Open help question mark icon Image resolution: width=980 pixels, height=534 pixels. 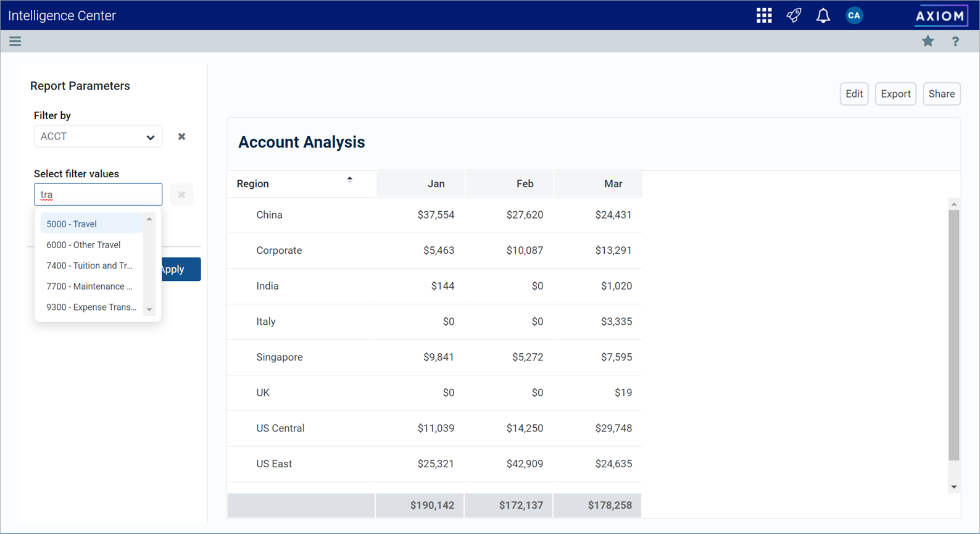[x=955, y=41]
